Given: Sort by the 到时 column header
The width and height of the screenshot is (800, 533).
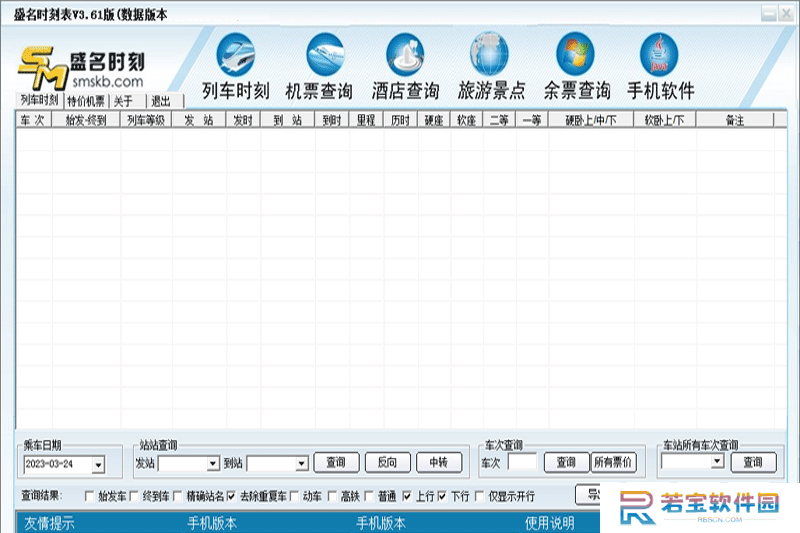Looking at the screenshot, I should pos(332,120).
